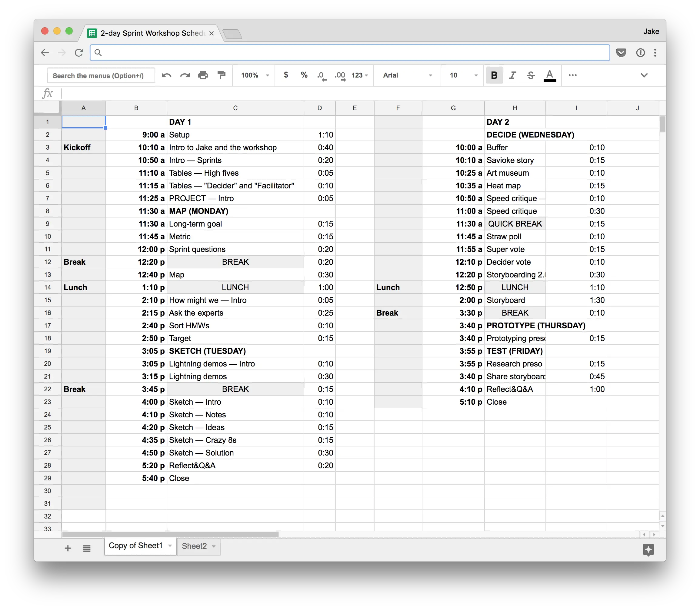700x610 pixels.
Task: Select the "Kickoff" cell
Action: 83,148
